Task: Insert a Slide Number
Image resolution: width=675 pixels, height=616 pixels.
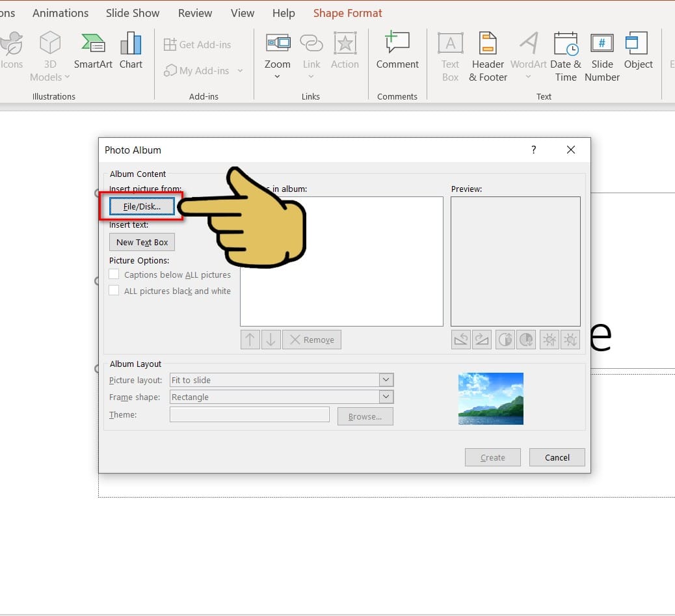Action: [602, 55]
